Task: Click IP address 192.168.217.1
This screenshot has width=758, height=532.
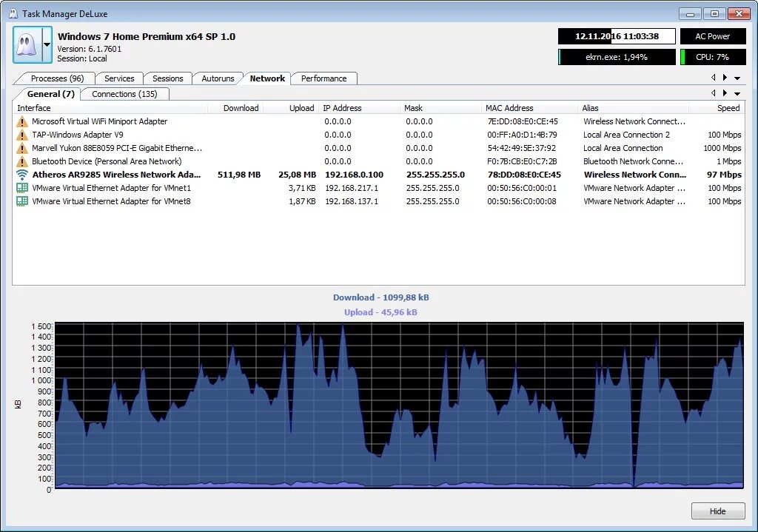Action: (352, 188)
